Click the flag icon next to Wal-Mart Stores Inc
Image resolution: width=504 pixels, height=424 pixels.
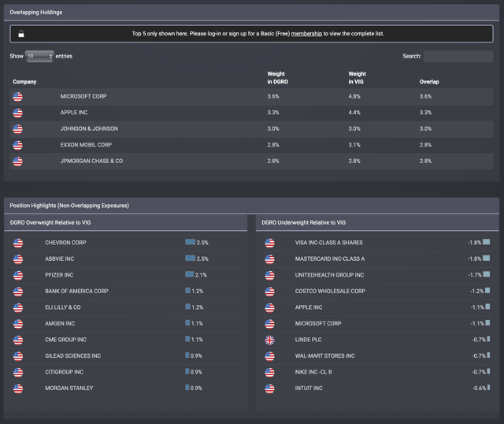pyautogui.click(x=269, y=356)
